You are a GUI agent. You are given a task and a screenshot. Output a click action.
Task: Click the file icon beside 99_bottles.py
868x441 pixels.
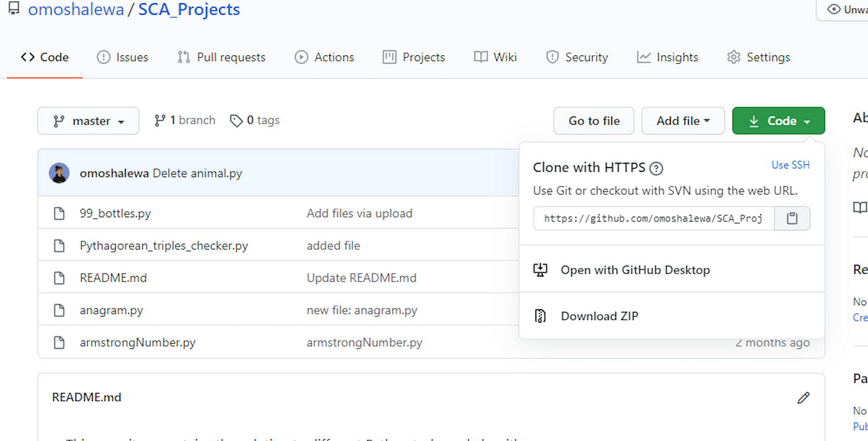(x=59, y=213)
